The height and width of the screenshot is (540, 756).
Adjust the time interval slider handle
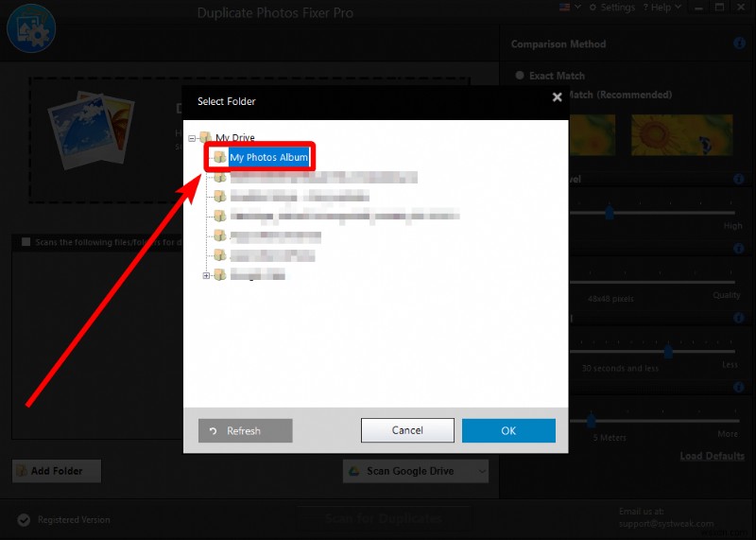click(x=668, y=351)
